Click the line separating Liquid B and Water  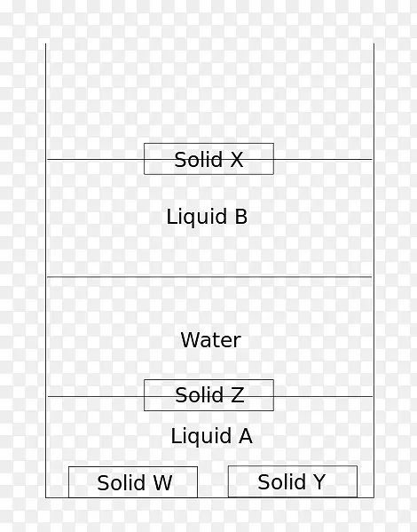209,277
